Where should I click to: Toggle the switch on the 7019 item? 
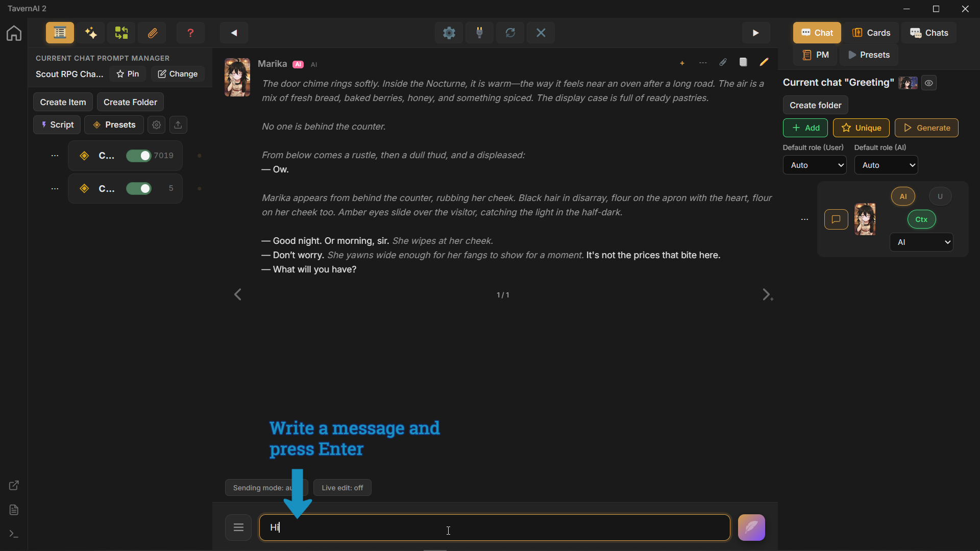pyautogui.click(x=139, y=156)
